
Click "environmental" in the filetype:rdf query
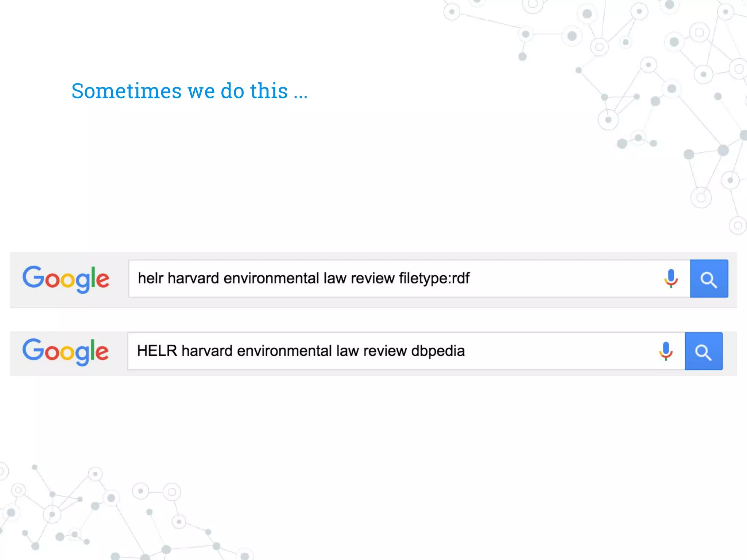tap(271, 279)
